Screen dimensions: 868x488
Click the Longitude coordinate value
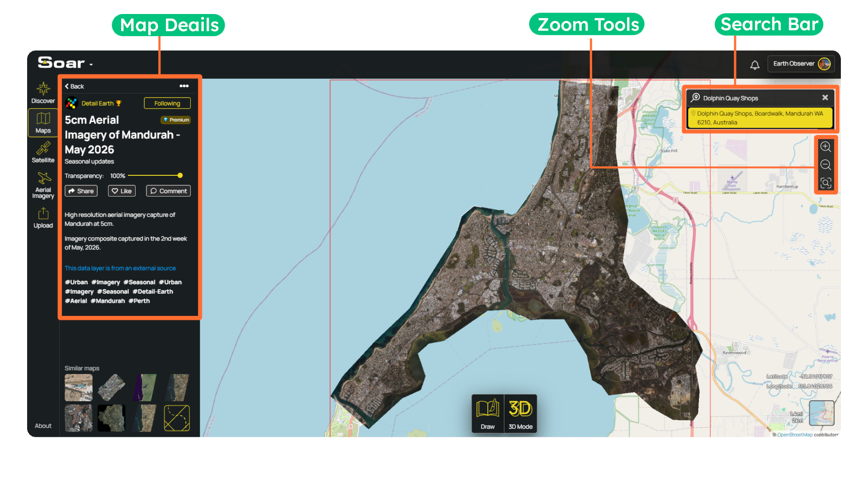(x=815, y=386)
